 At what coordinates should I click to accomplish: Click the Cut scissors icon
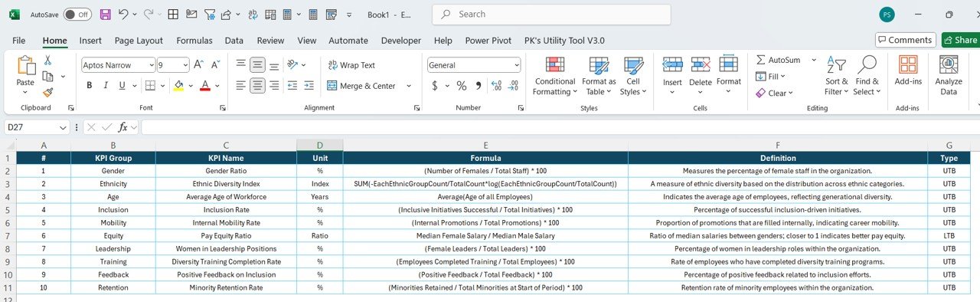pos(47,60)
